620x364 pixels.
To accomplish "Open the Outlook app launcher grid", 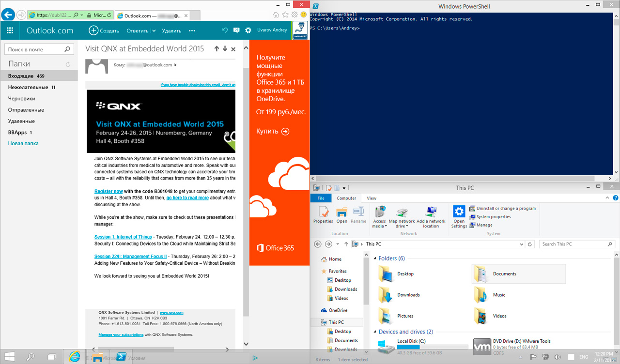I will (x=10, y=30).
